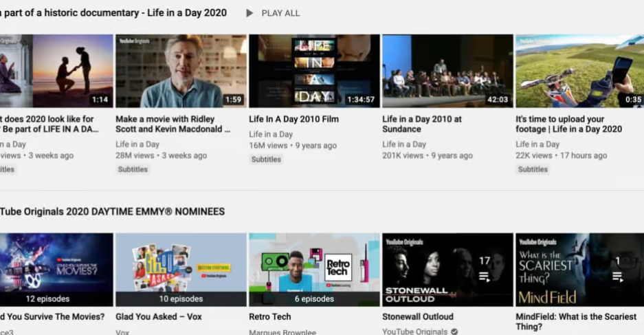Click Subtitles badge under upload your footage video

tap(533, 169)
